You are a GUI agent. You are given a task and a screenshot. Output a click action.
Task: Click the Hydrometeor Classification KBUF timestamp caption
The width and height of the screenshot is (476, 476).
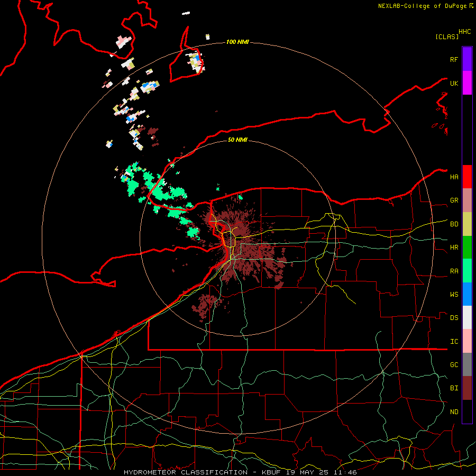(240, 472)
